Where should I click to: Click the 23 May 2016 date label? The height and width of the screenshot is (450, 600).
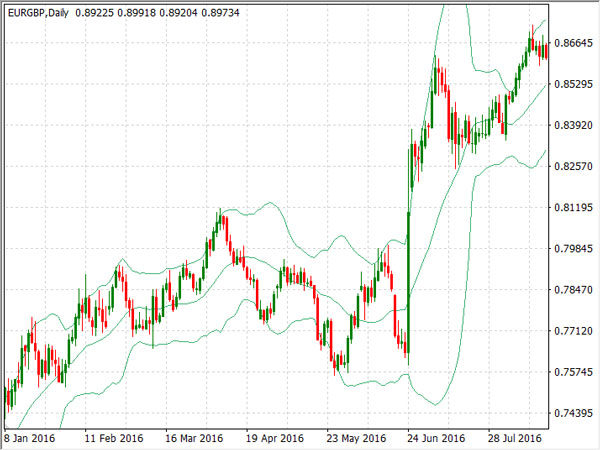click(x=356, y=438)
